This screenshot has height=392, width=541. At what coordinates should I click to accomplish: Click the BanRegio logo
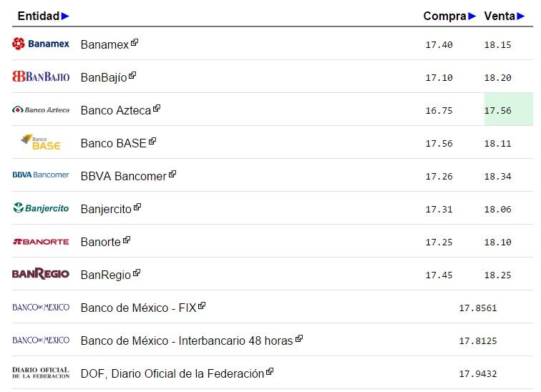(41, 274)
